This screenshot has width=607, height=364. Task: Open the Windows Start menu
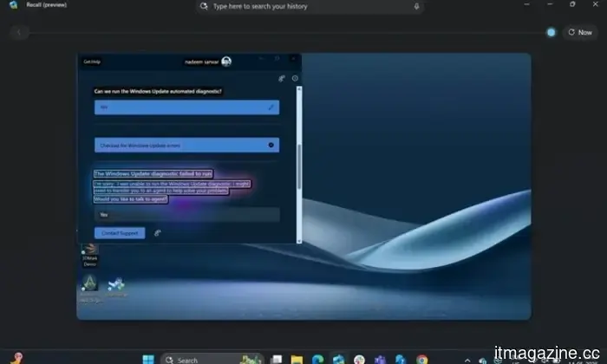coord(146,358)
